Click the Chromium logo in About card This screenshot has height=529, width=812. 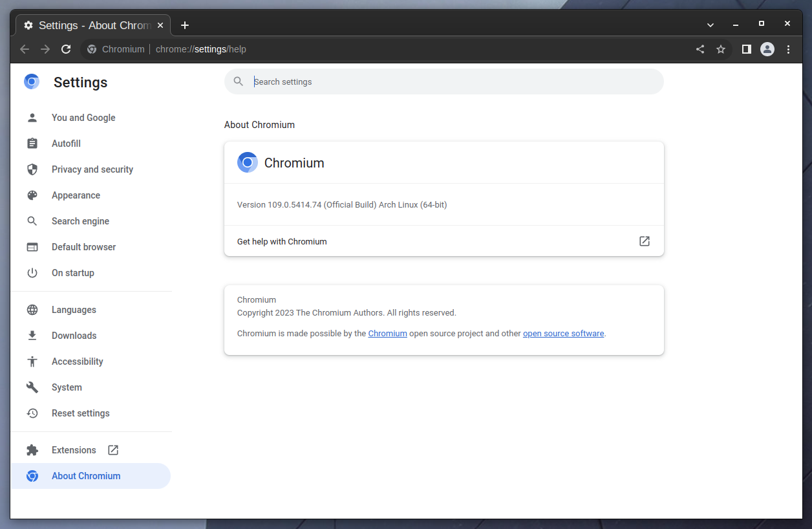click(248, 162)
